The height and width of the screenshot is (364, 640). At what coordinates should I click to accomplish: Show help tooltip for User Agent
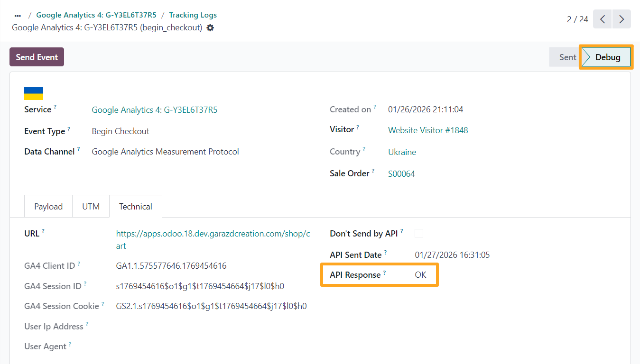pos(70,344)
